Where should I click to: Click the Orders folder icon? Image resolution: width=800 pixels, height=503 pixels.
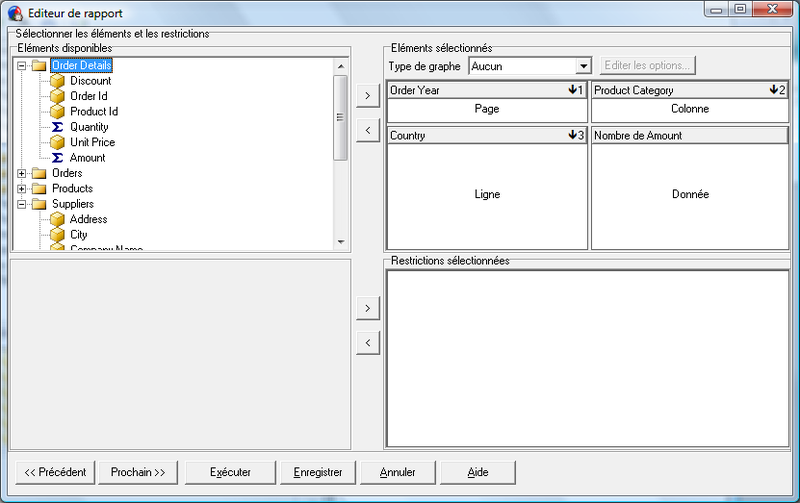point(39,174)
